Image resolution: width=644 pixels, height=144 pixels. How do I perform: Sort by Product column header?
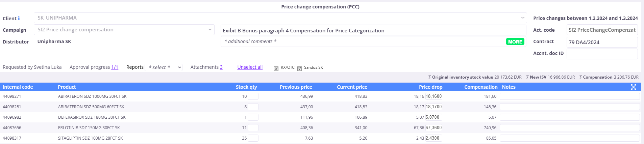(67, 87)
